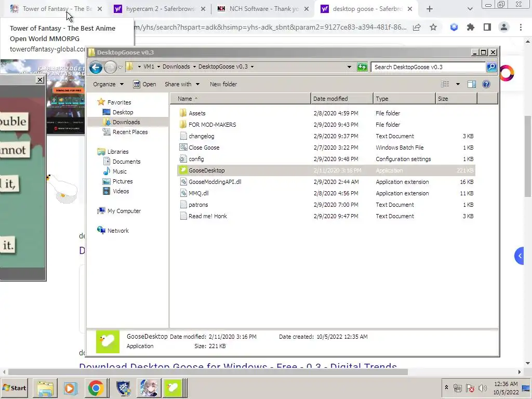Select the config settings file
The image size is (532, 399).
click(192, 159)
